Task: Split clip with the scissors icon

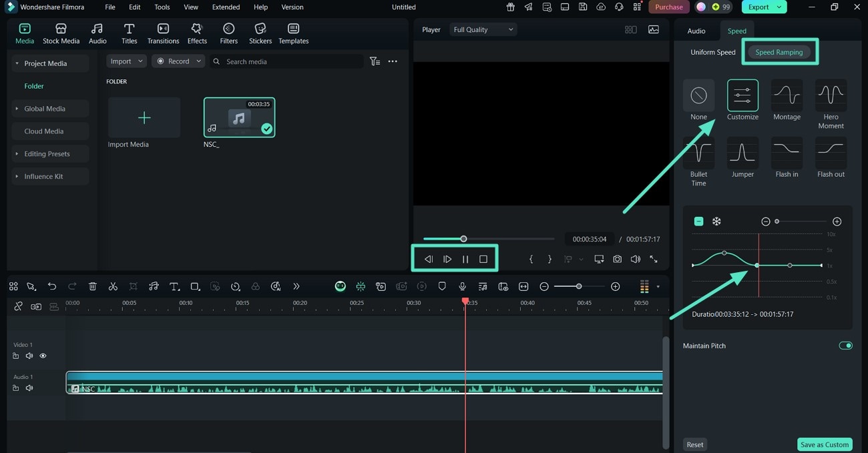Action: [x=113, y=286]
